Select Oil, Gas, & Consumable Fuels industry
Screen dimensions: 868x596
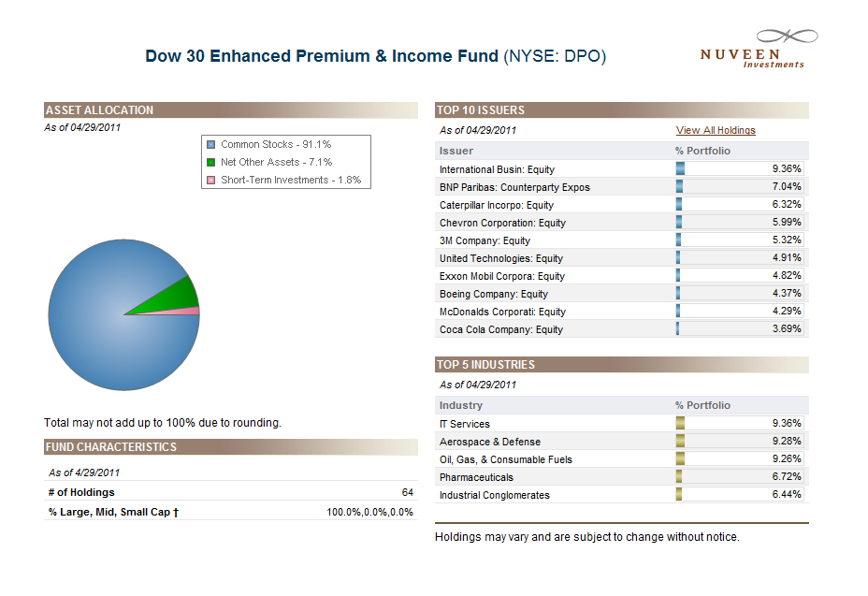pos(505,459)
